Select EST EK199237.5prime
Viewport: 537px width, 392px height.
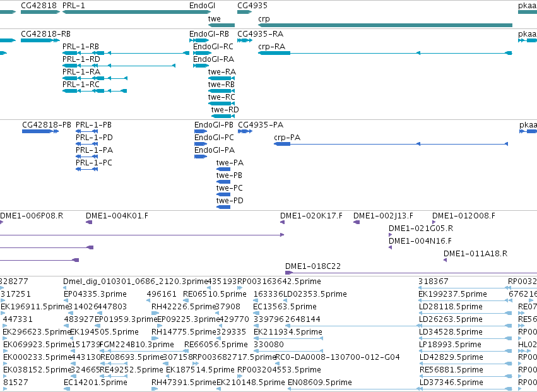coord(452,294)
